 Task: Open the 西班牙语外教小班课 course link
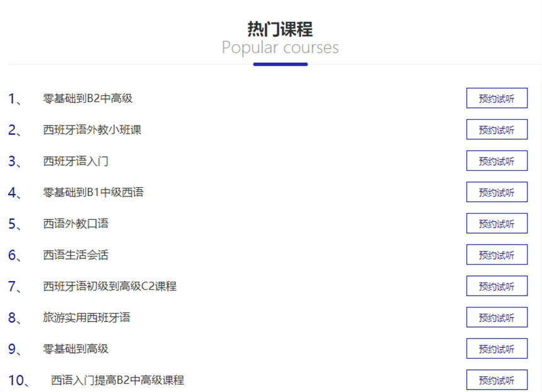[x=92, y=130]
